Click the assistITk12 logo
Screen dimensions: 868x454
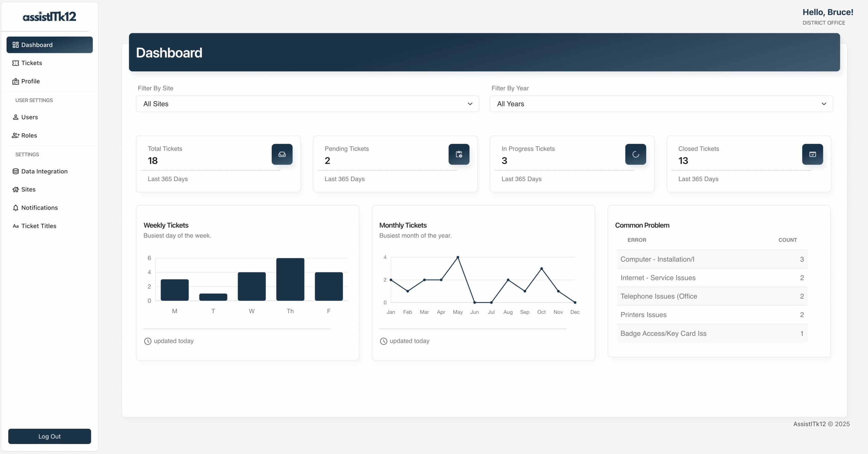(x=50, y=16)
